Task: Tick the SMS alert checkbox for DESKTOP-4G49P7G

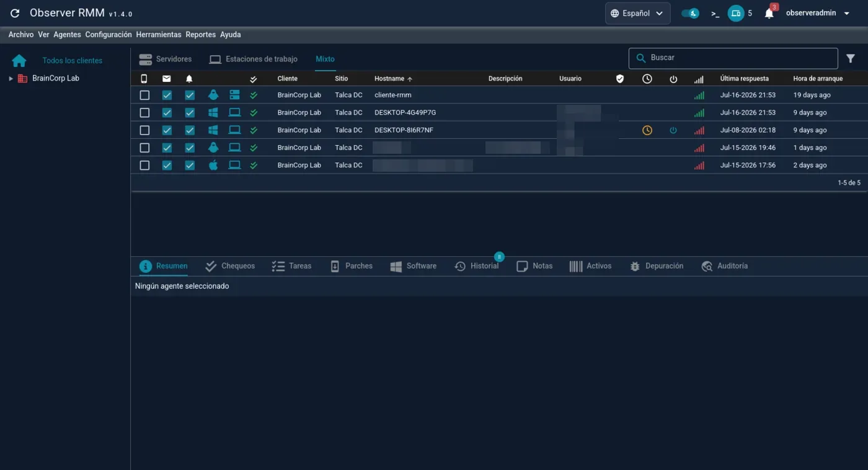Action: coord(144,113)
